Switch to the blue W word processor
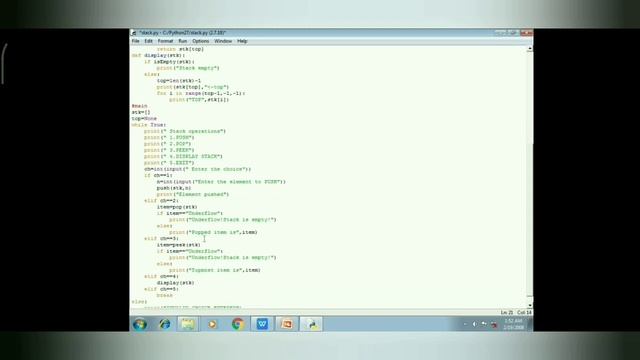The width and height of the screenshot is (640, 360). (x=262, y=324)
